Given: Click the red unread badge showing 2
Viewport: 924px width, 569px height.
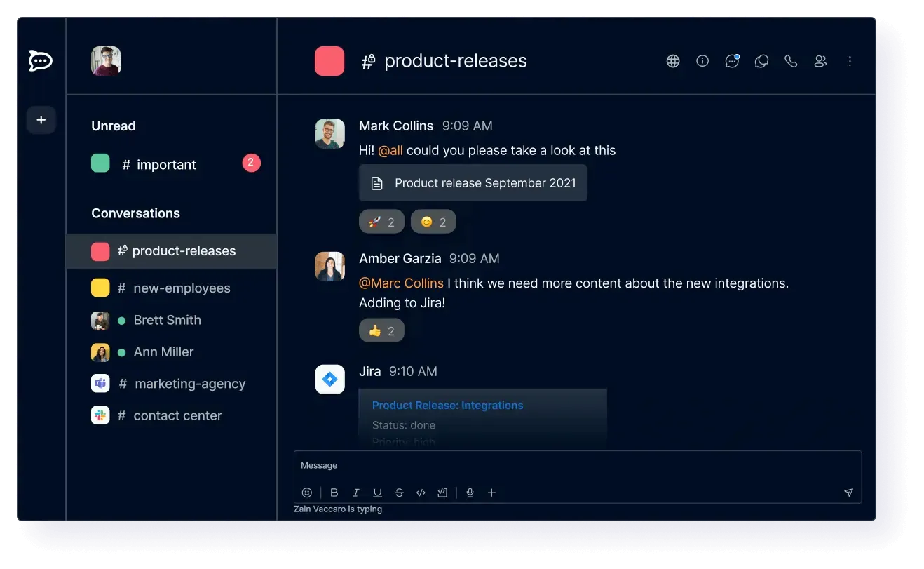Looking at the screenshot, I should [251, 163].
